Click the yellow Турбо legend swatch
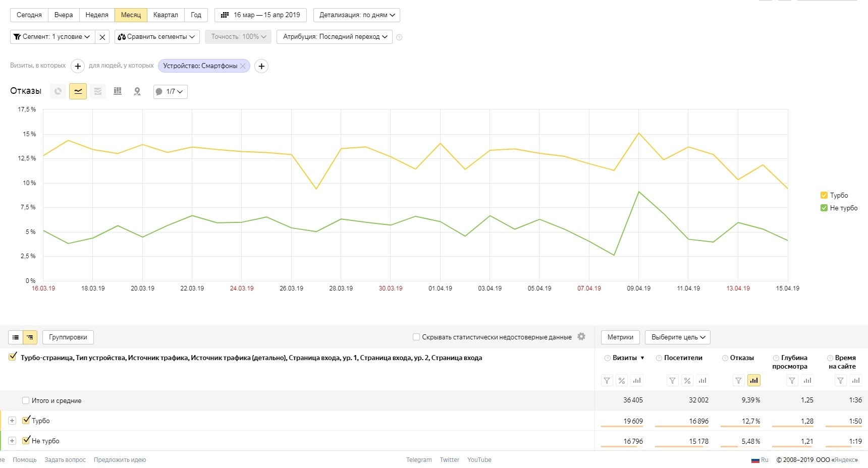The width and height of the screenshot is (868, 468). (x=824, y=195)
